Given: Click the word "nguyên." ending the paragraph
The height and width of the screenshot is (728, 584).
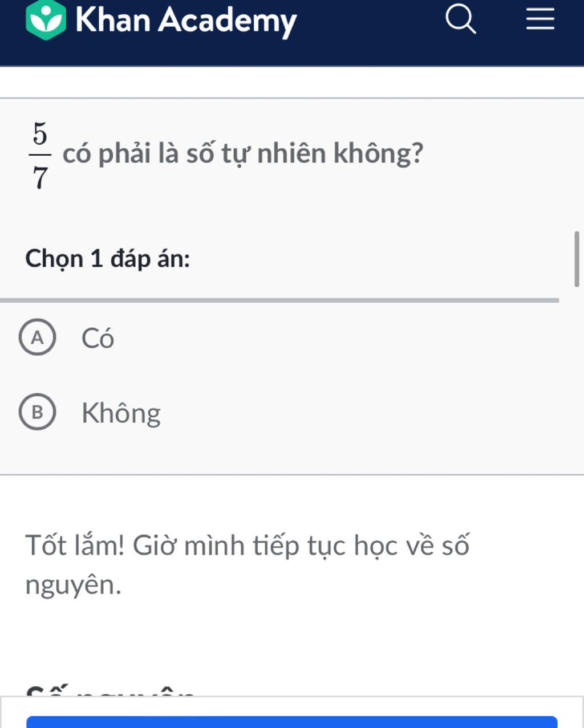Looking at the screenshot, I should click(x=74, y=585).
